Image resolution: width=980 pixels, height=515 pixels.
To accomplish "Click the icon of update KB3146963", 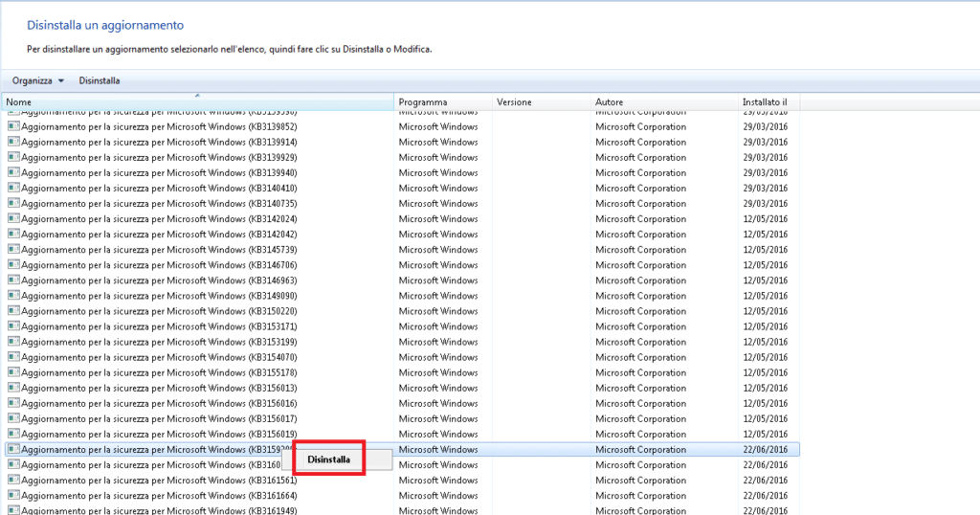I will 13,280.
